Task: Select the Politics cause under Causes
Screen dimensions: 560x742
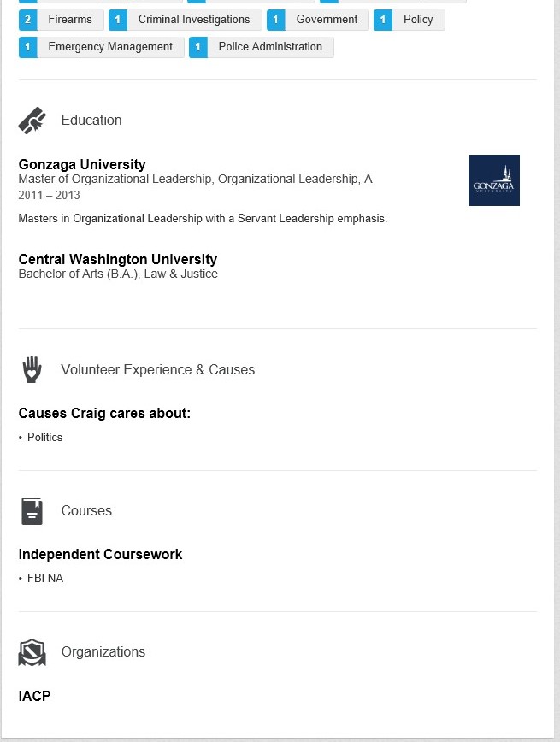Action: pyautogui.click(x=44, y=437)
